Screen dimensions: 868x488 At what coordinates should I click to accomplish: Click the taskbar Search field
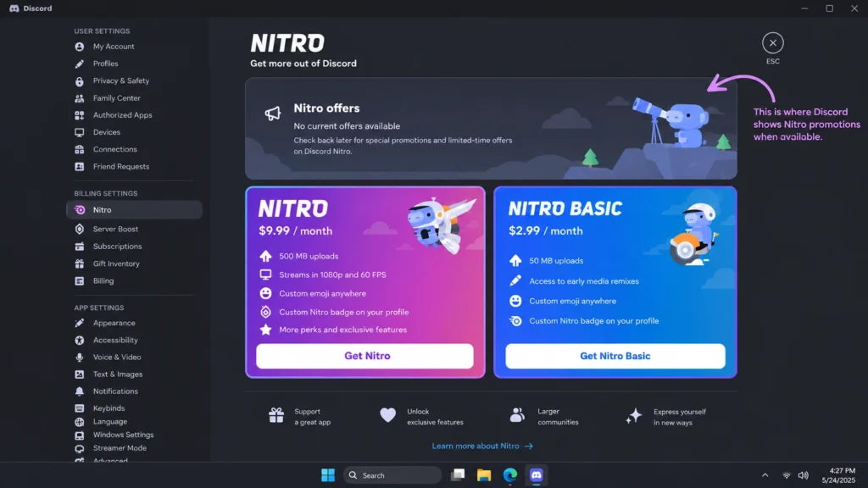392,475
